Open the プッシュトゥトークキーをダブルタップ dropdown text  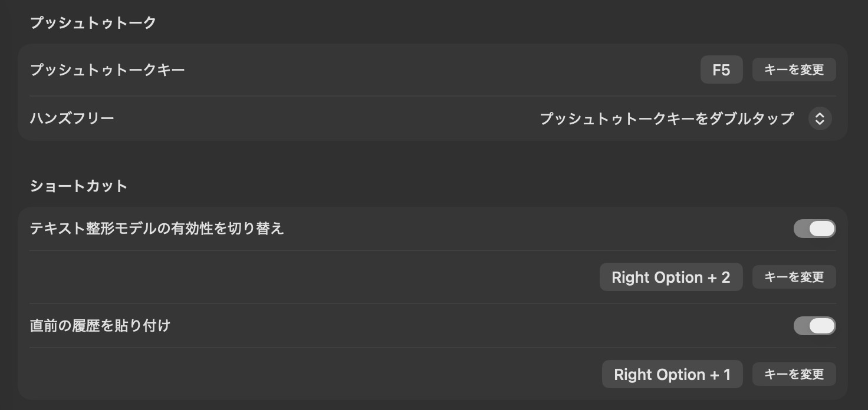(667, 118)
